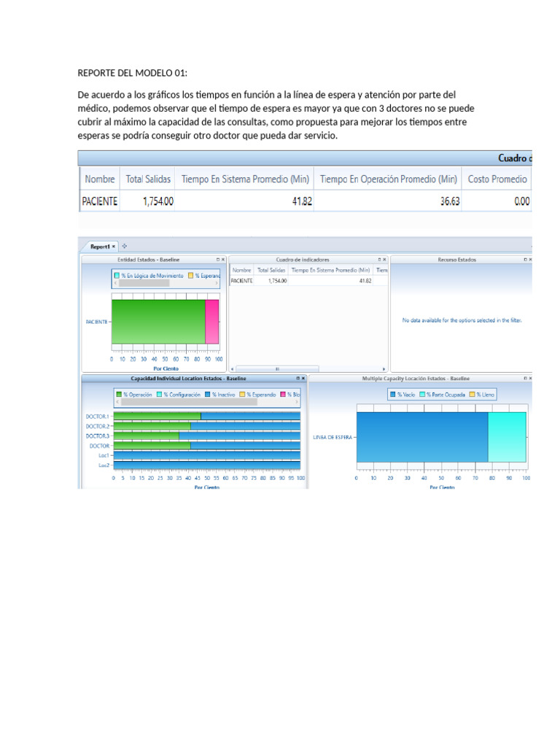Click the small Cuadro de indicadores horizontal scrollbar thumb
The width and height of the screenshot is (560, 747).
pos(277,368)
